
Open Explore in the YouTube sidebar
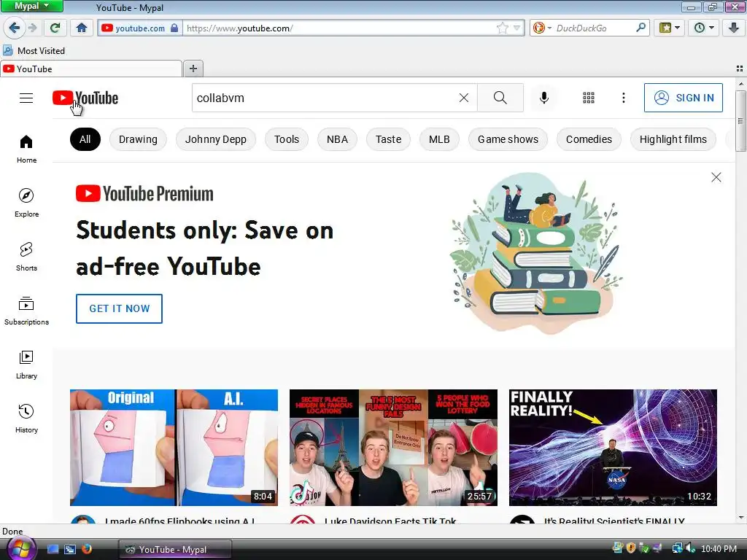[x=26, y=203]
